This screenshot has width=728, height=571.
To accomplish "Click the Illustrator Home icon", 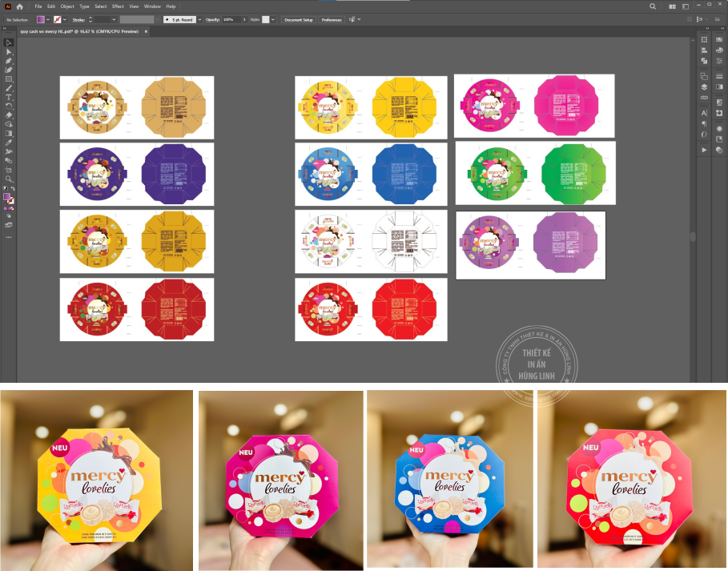I will (x=19, y=6).
